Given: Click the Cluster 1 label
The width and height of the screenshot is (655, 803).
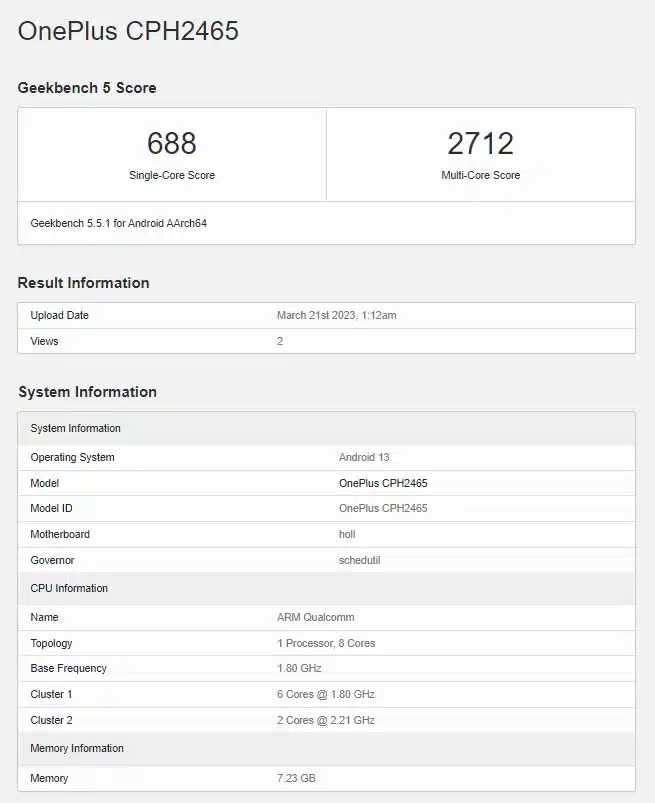Looking at the screenshot, I should (x=51, y=694).
